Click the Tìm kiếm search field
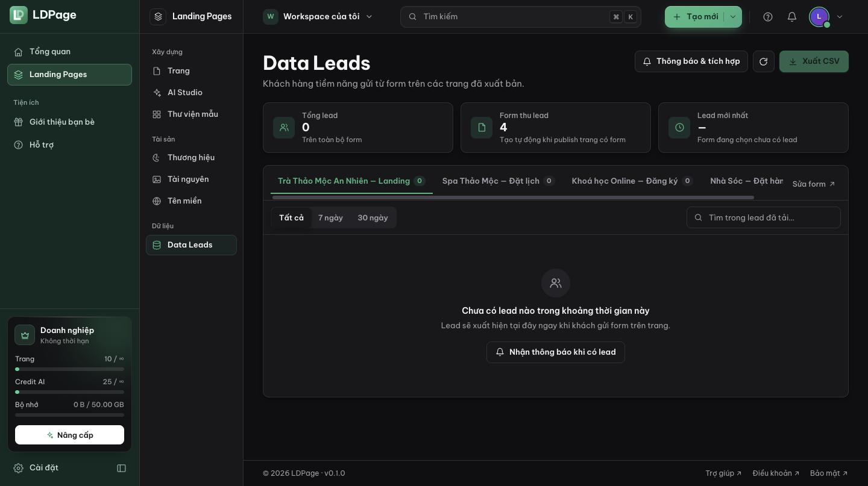Viewport: 868px width, 486px height. 521,17
